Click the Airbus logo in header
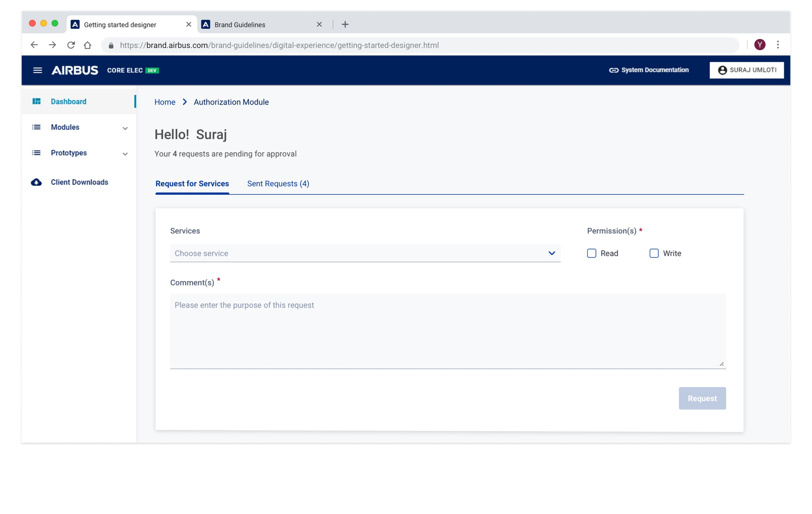Viewport: 812px width, 514px height. pyautogui.click(x=75, y=71)
